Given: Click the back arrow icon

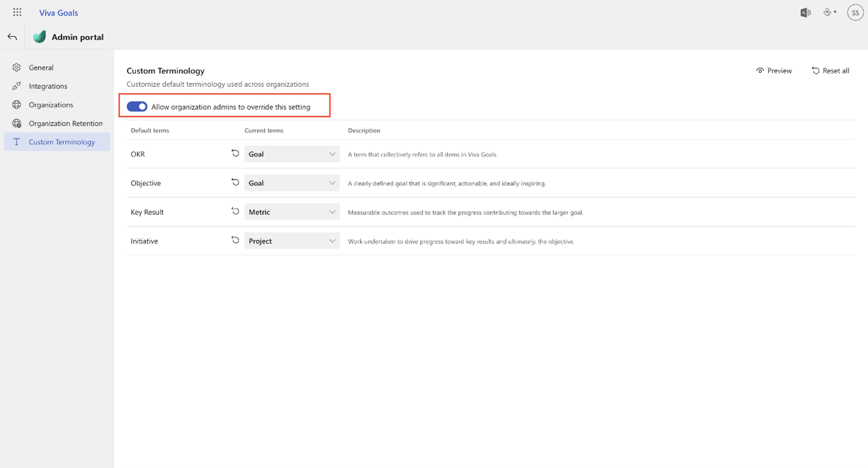Looking at the screenshot, I should [x=12, y=37].
